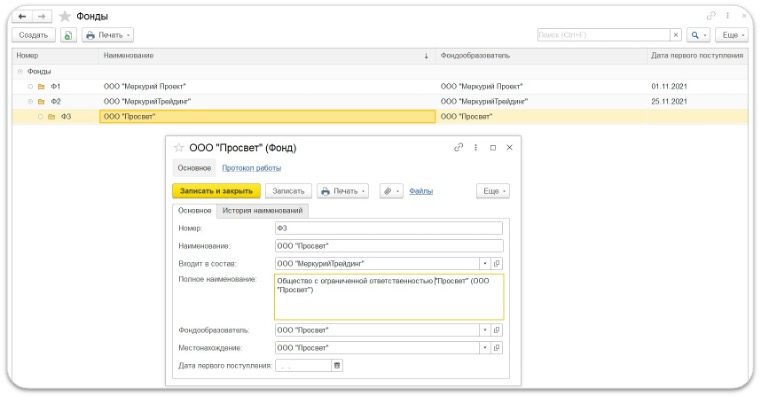Select the Ф2 folder icon
This screenshot has width=760, height=397.
(41, 101)
